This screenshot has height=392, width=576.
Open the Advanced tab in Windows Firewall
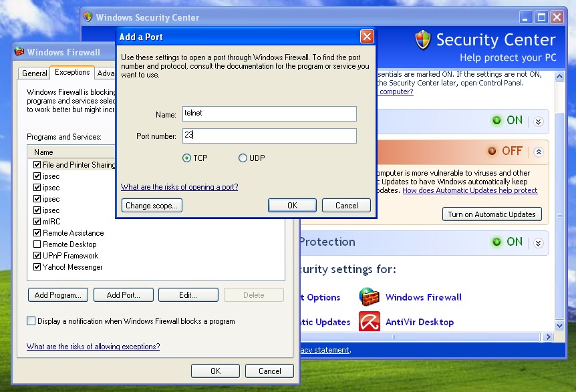coord(106,73)
